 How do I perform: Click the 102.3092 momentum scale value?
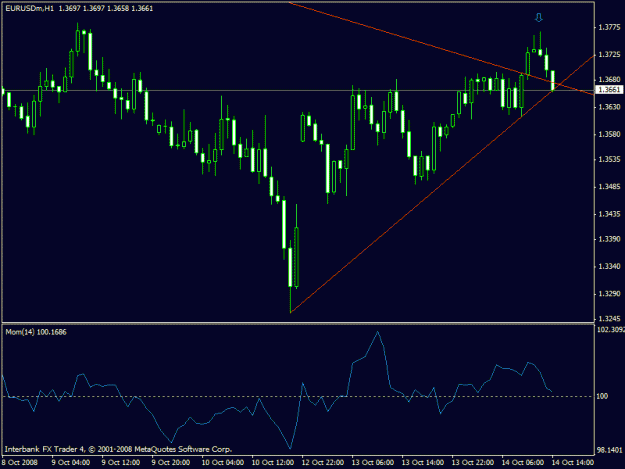pos(611,330)
